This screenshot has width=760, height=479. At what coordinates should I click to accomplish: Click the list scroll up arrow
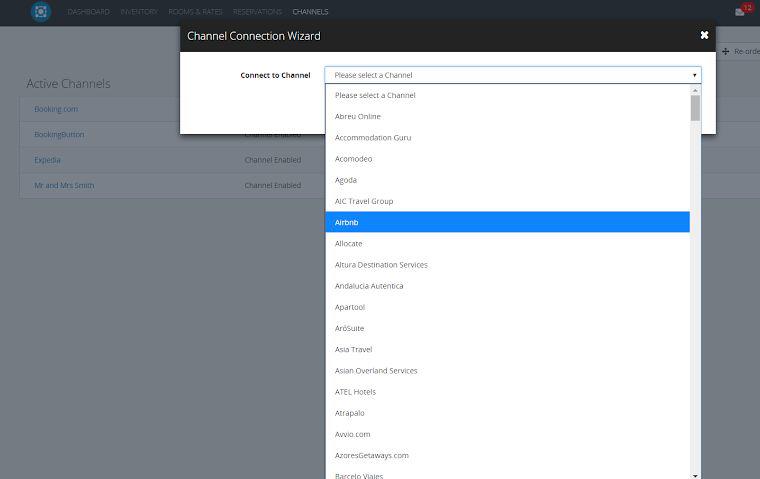pyautogui.click(x=695, y=91)
